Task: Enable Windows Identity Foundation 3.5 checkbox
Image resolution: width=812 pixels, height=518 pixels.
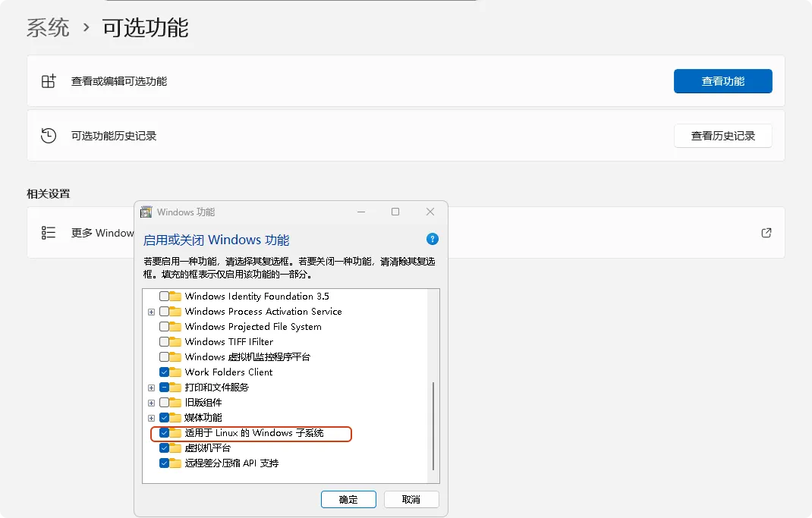Action: point(164,297)
